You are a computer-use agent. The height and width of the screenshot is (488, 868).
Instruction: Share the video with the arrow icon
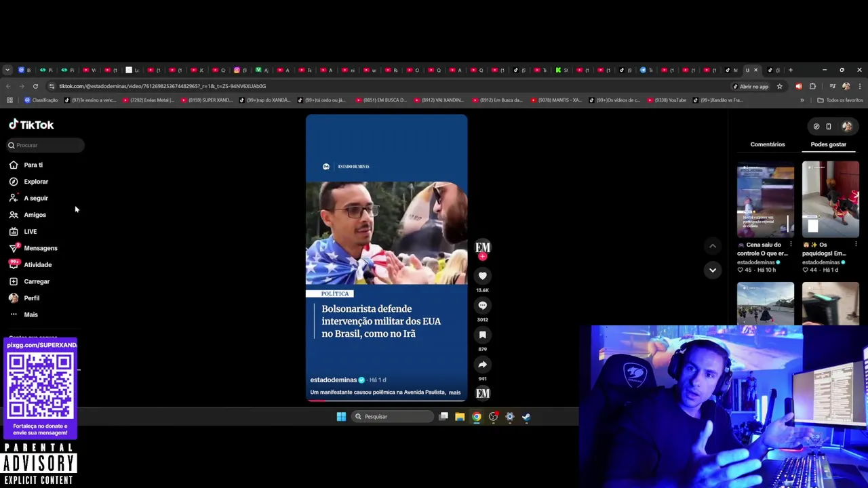(482, 365)
